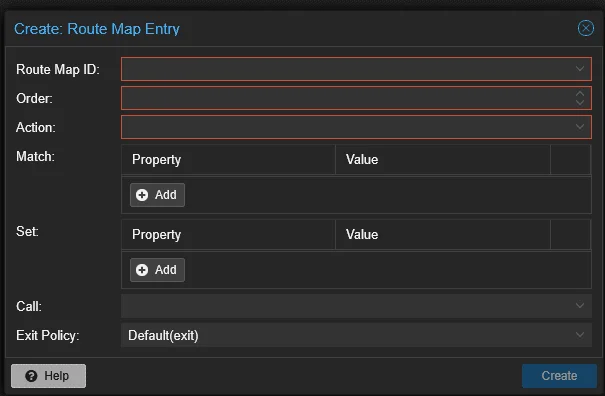This screenshot has height=396, width=605.
Task: Click the Match label
Action: tap(35, 156)
